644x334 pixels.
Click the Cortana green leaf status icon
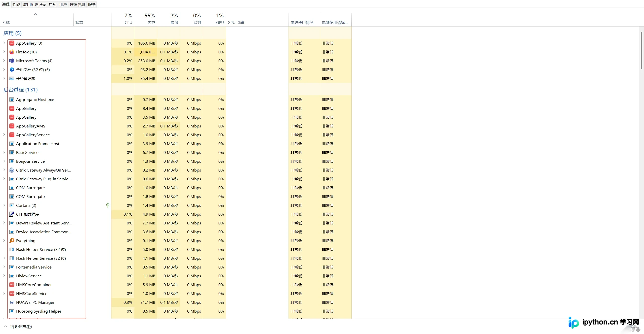[108, 205]
